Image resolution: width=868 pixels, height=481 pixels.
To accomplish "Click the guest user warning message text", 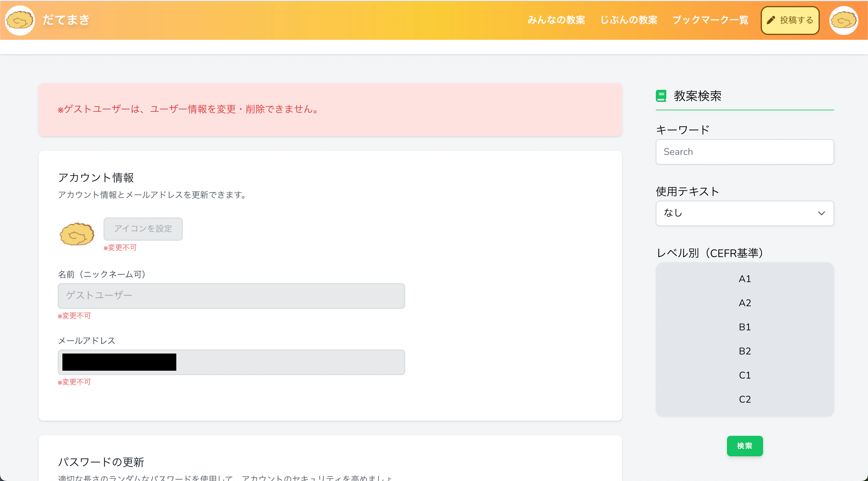I will (x=188, y=109).
